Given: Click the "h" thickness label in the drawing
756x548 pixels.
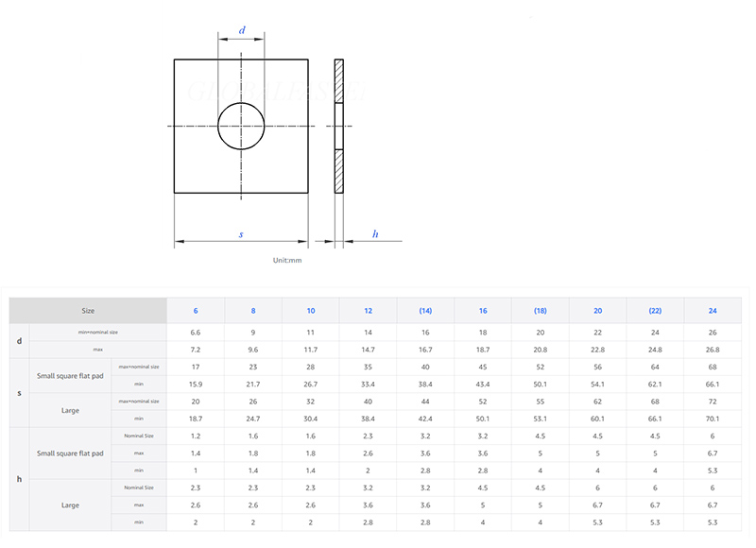Looking at the screenshot, I should tap(375, 233).
